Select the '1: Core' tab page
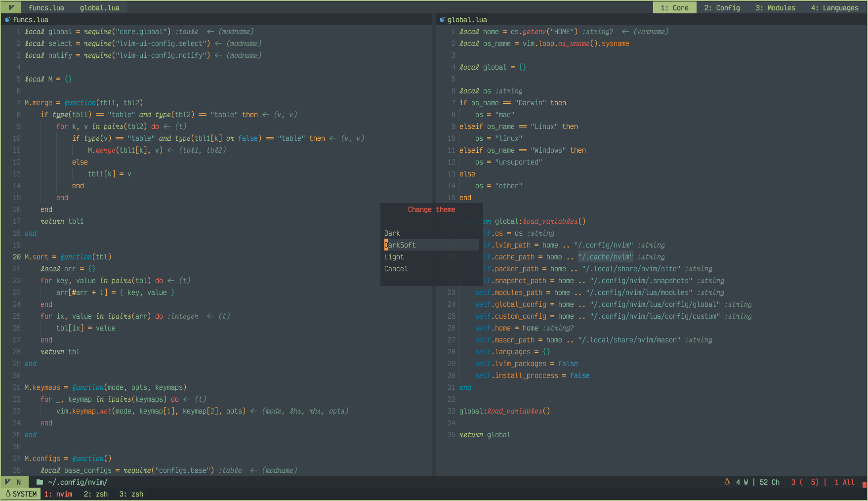Viewport: 868px width, 501px height. click(675, 8)
